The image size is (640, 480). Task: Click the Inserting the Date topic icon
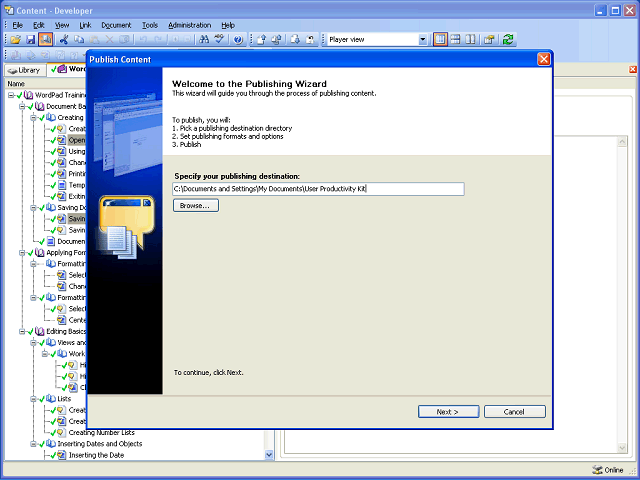point(62,455)
